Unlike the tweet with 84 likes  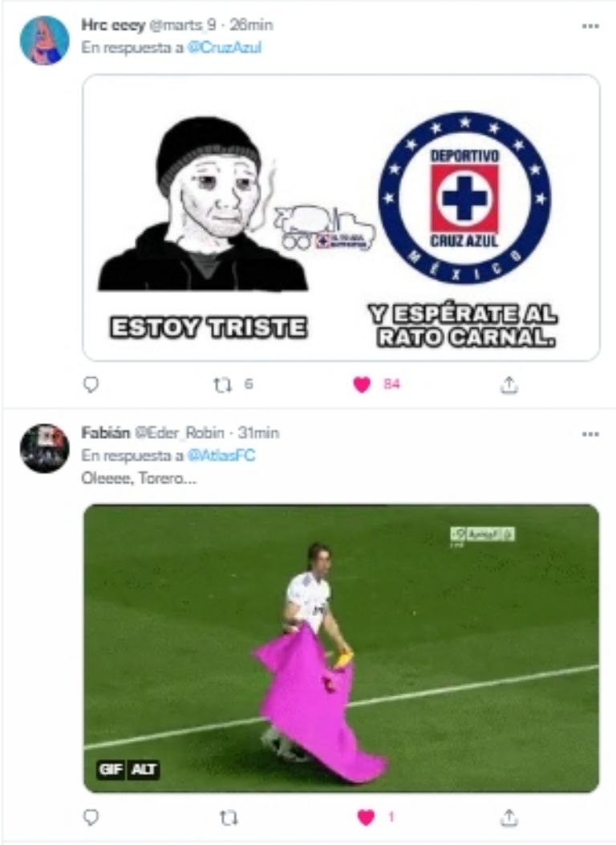click(x=362, y=384)
